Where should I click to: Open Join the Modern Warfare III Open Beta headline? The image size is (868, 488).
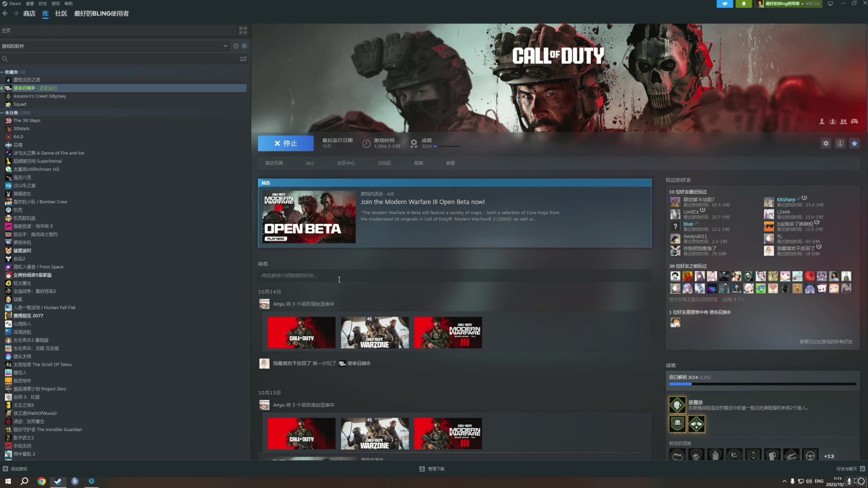[422, 202]
